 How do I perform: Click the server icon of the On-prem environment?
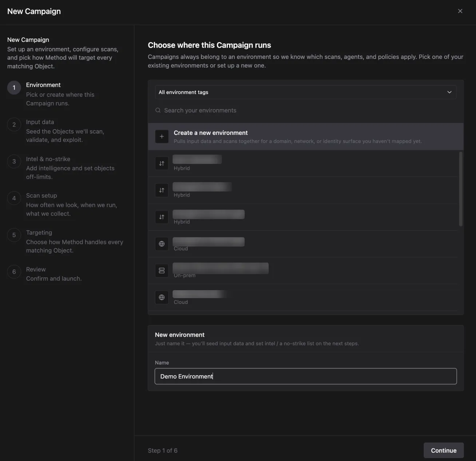coord(162,270)
